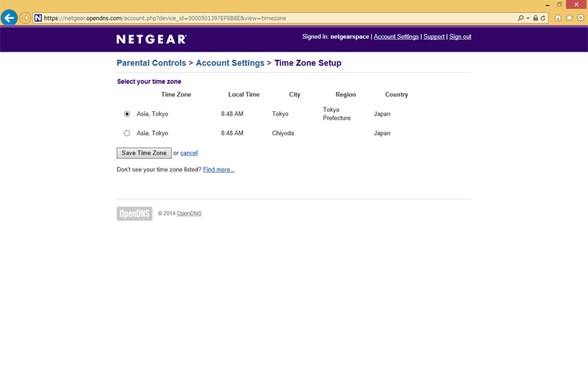Click the search magnifier in address bar
This screenshot has height=368, width=588.
pos(521,18)
